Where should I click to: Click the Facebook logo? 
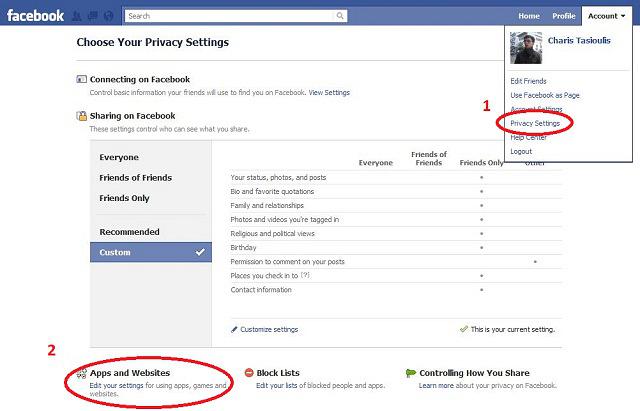(x=35, y=16)
